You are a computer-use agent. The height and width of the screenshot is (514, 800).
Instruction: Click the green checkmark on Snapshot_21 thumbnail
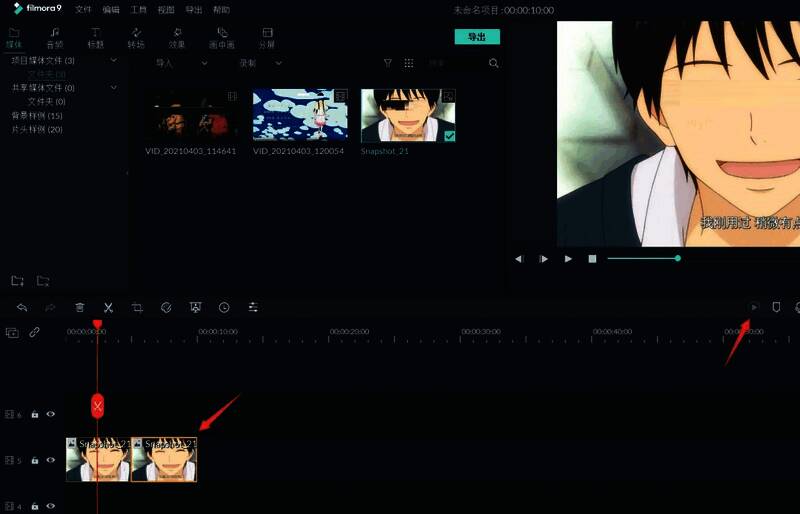(x=449, y=136)
